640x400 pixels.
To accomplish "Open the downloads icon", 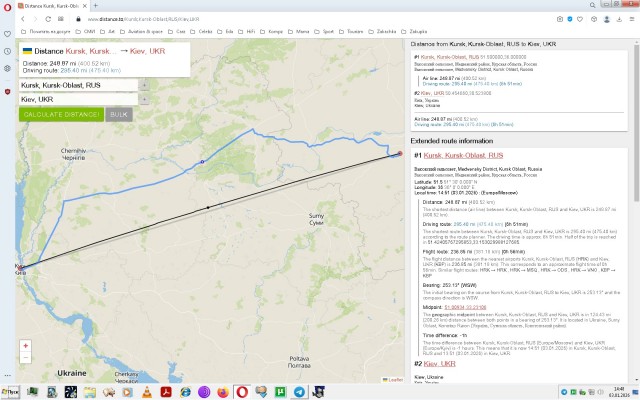I will tap(619, 19).
